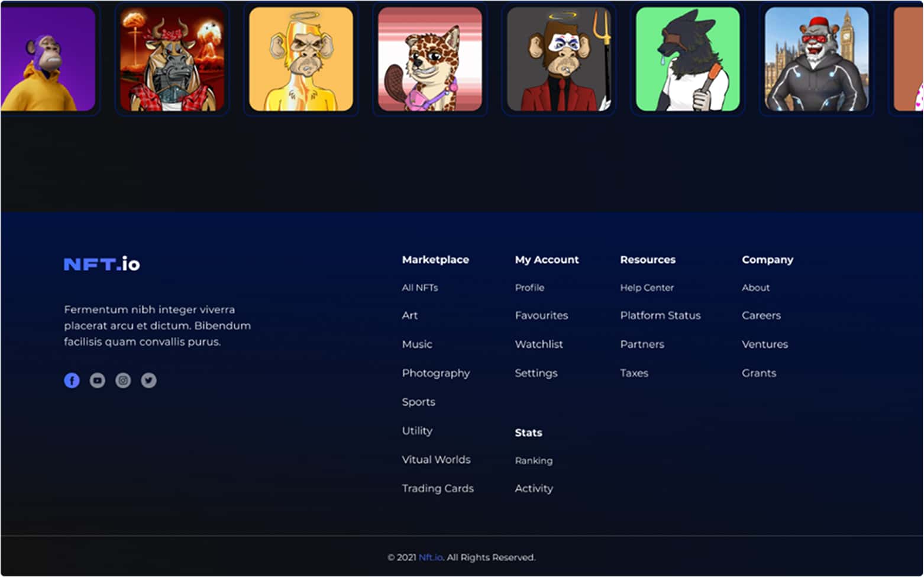Click the Instagram social icon

(x=123, y=381)
